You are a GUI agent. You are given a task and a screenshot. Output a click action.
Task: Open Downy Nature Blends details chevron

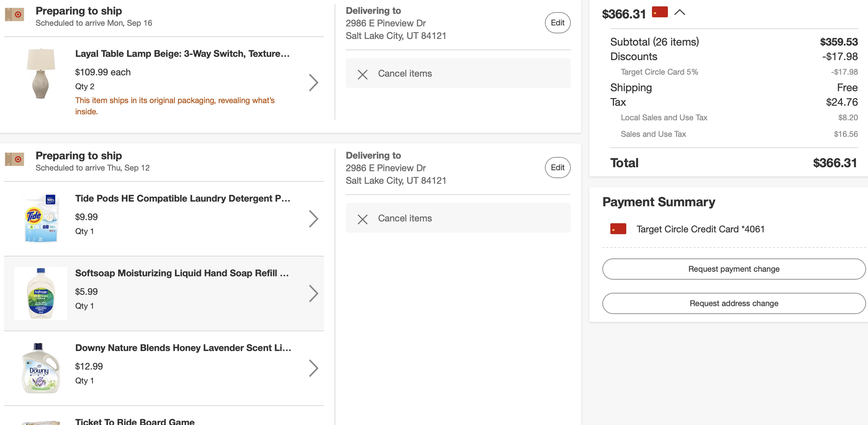click(x=313, y=368)
